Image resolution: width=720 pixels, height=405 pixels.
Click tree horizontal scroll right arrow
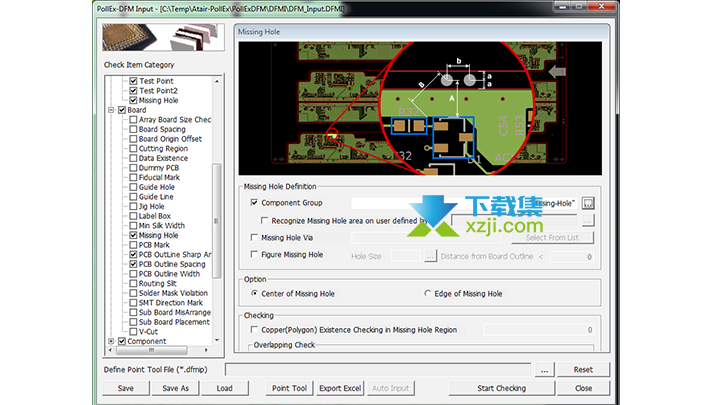206,350
